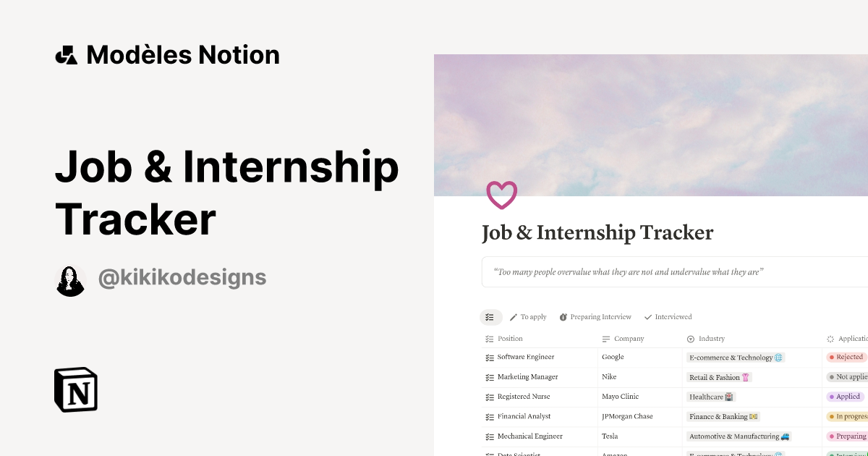The image size is (868, 456).
Task: Click the @kikikodesigns creator link
Action: [182, 278]
